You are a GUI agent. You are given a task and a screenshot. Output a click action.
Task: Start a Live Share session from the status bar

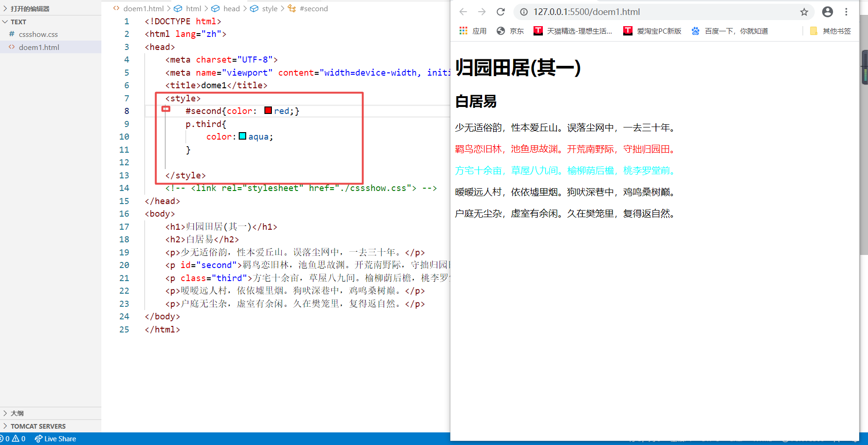click(55, 438)
